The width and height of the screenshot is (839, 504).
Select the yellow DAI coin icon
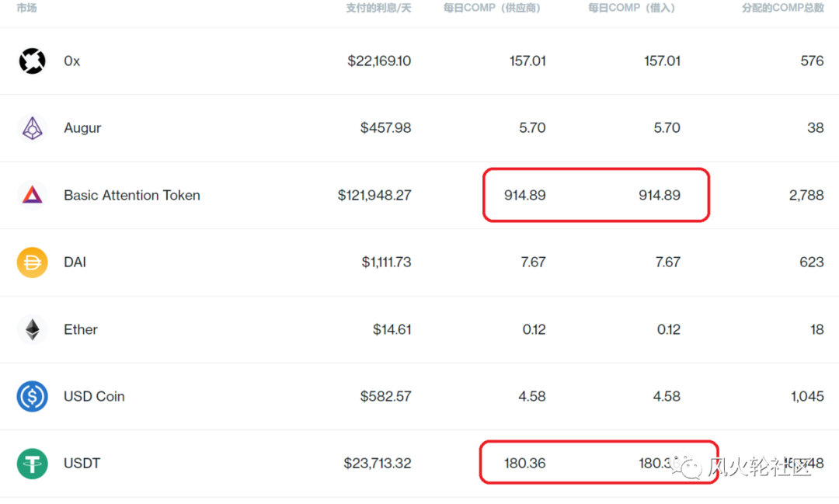(x=32, y=262)
